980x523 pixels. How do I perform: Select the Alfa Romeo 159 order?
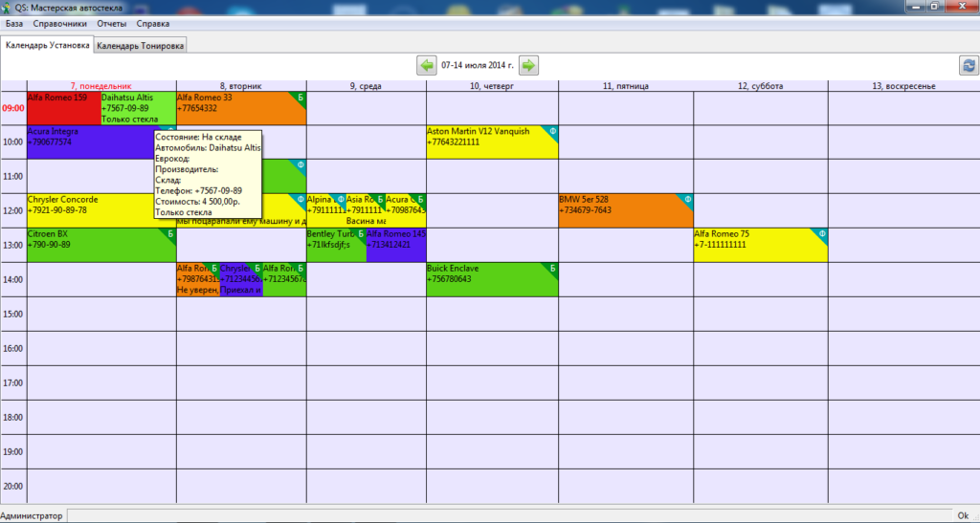[x=64, y=108]
